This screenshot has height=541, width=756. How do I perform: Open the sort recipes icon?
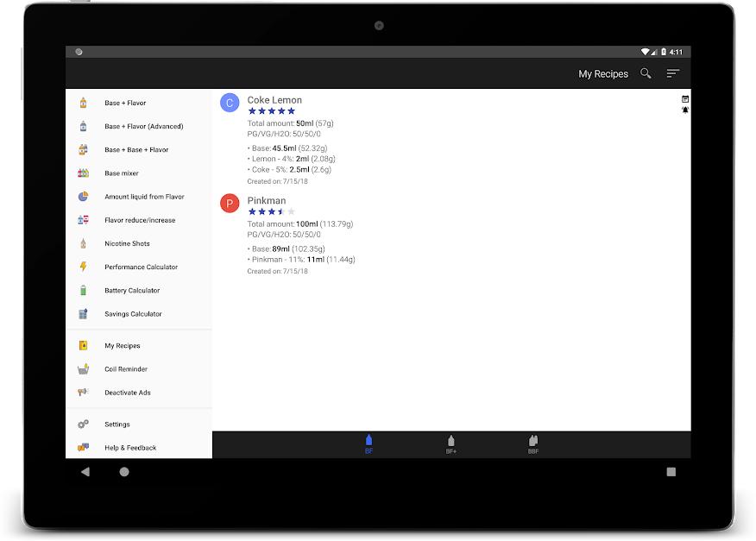click(672, 73)
